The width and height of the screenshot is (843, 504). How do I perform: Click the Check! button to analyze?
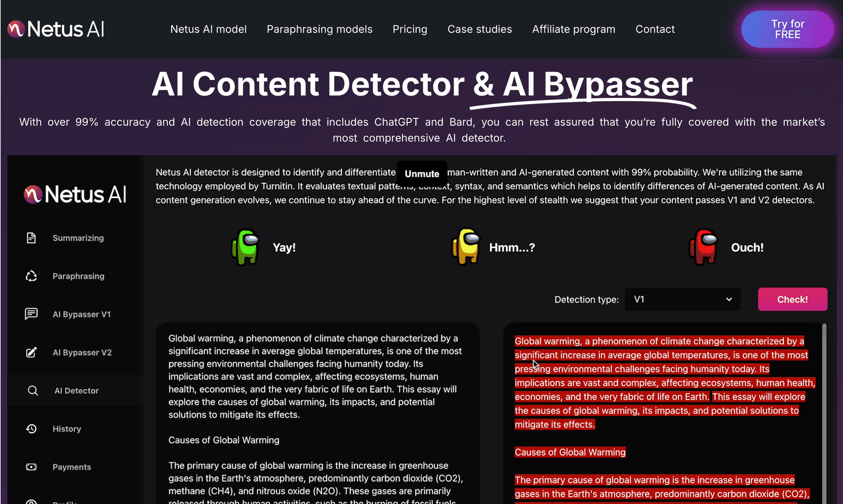click(x=793, y=300)
